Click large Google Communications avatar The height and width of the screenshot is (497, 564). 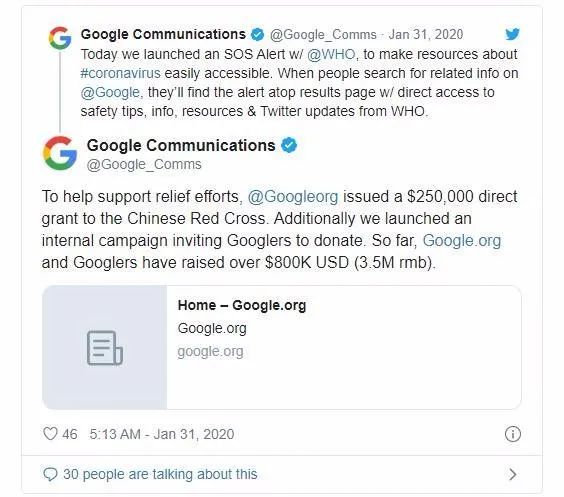point(60,153)
